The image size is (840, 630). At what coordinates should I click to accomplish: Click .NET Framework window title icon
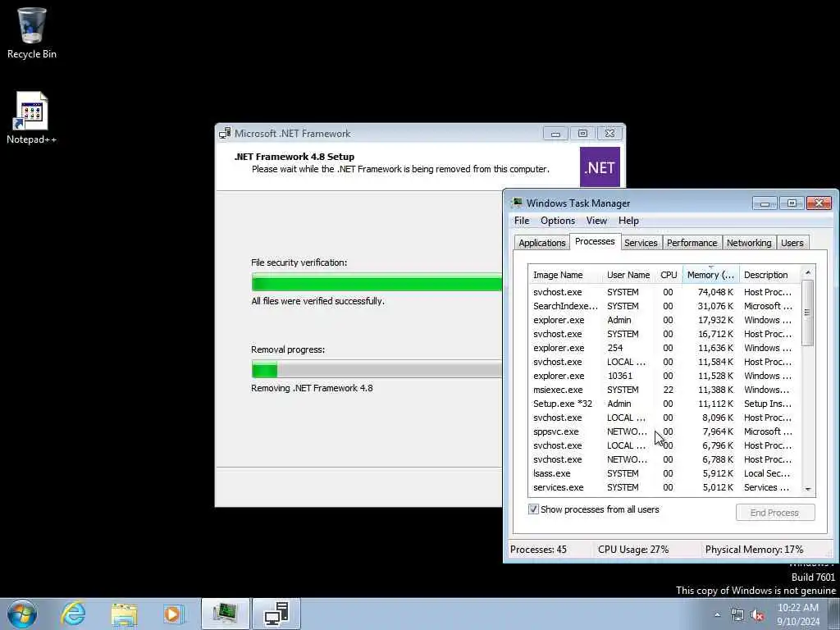[225, 134]
